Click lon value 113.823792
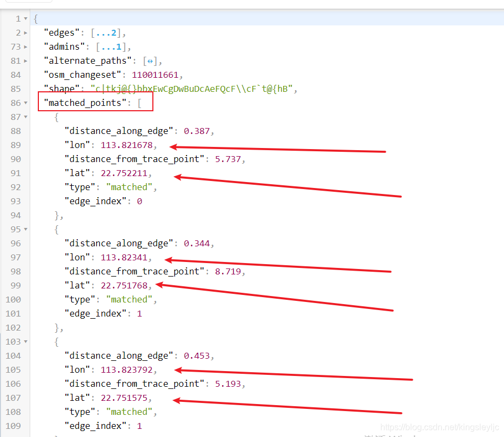The height and width of the screenshot is (437, 504). coord(126,370)
